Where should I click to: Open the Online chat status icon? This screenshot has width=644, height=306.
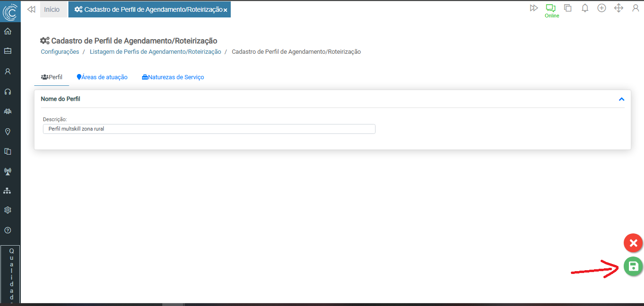tap(551, 8)
